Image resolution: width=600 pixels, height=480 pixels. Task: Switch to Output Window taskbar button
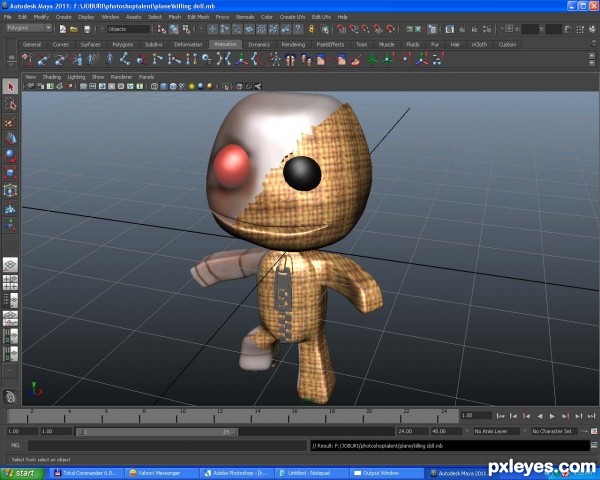click(x=387, y=473)
